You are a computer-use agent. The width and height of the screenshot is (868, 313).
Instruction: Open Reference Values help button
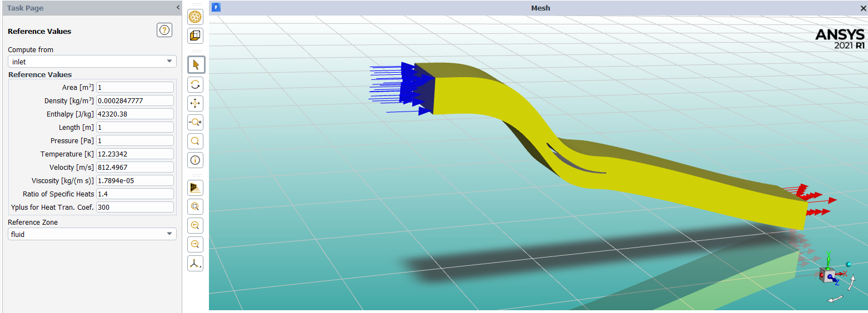[x=164, y=31]
